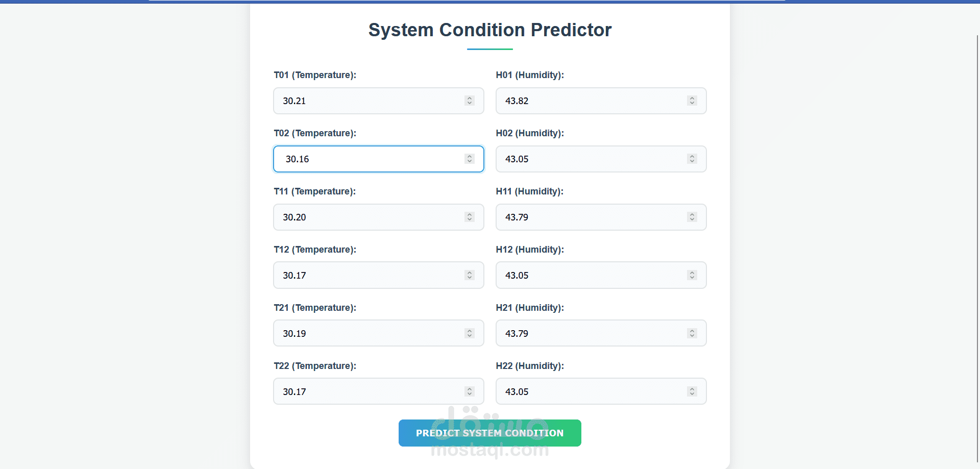The width and height of the screenshot is (980, 469).
Task: Click the T01 Temperature spinner arrows
Action: point(470,101)
